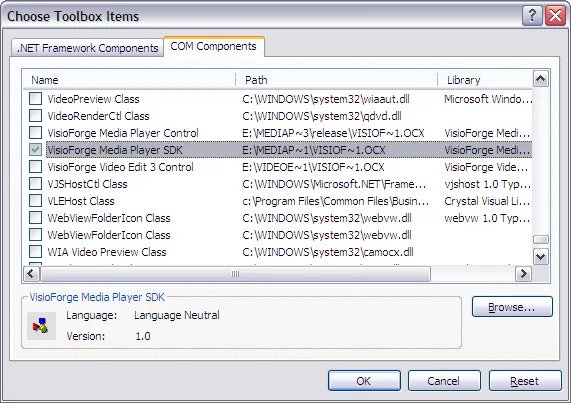Click the Language Neutral value
Screen dimensions: 571x403
177,315
